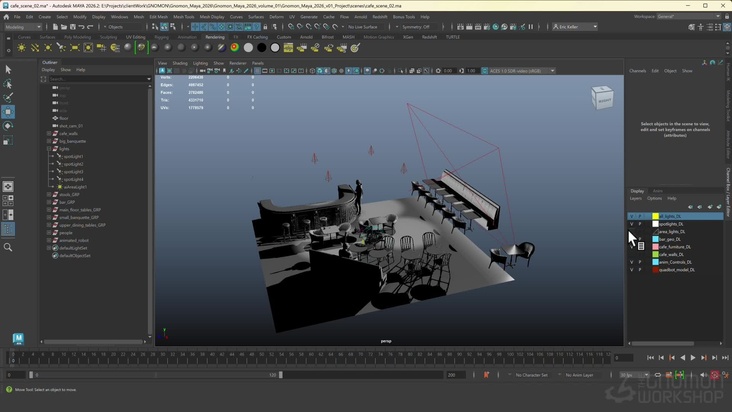This screenshot has width=732, height=412.
Task: Open the Mesh Tools menu
Action: coord(183,17)
